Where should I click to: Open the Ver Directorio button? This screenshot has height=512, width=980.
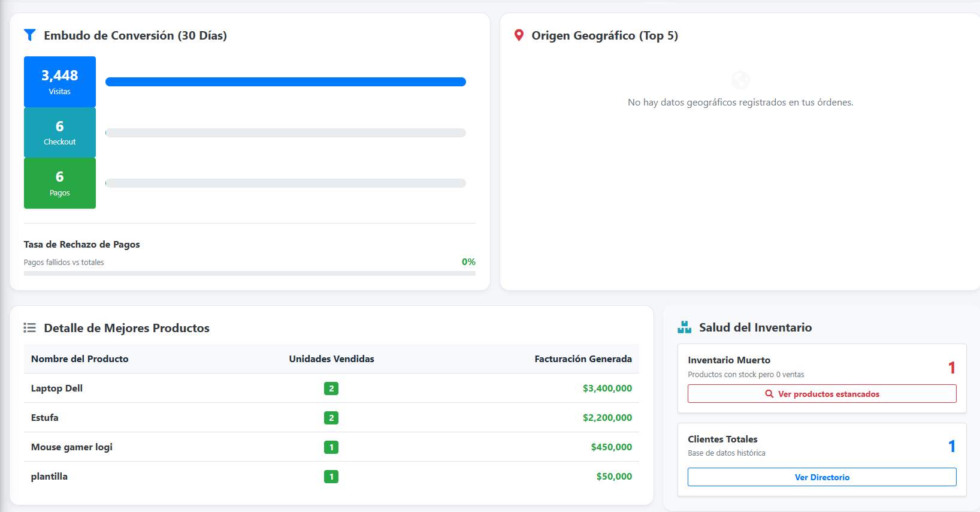(x=822, y=477)
